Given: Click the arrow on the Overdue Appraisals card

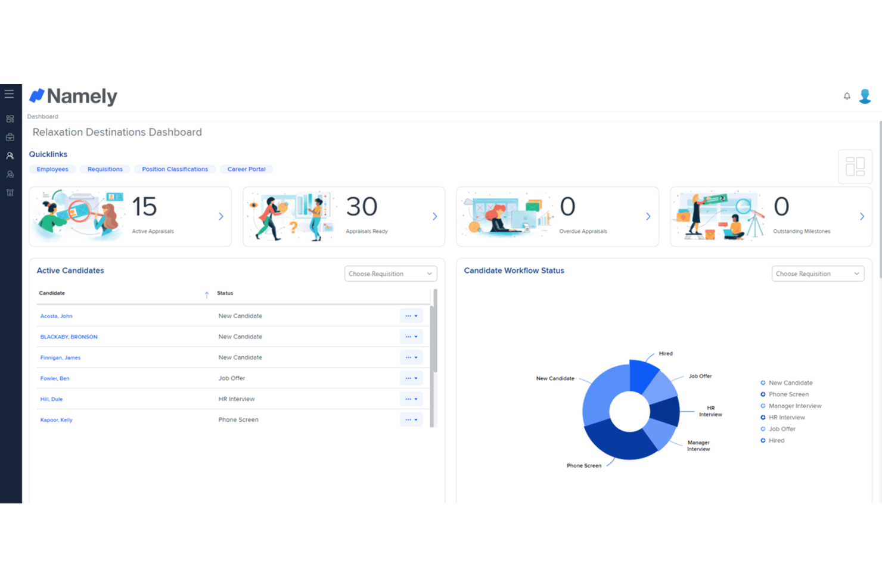Looking at the screenshot, I should [648, 216].
